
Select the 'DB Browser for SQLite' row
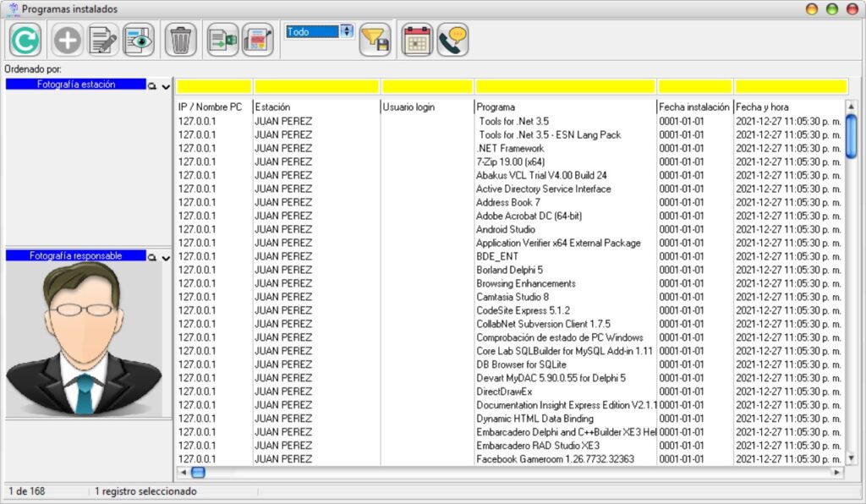(510, 364)
